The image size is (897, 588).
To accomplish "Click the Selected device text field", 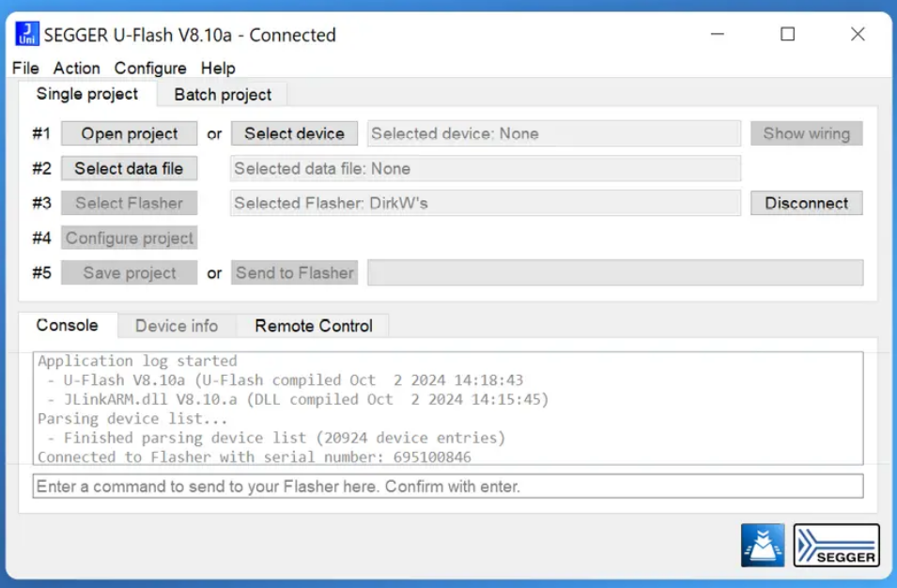I will [x=553, y=133].
